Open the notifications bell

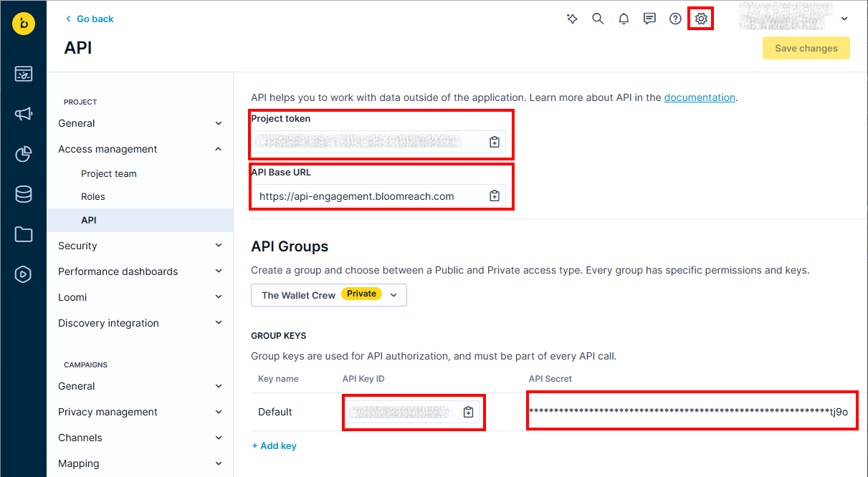624,19
